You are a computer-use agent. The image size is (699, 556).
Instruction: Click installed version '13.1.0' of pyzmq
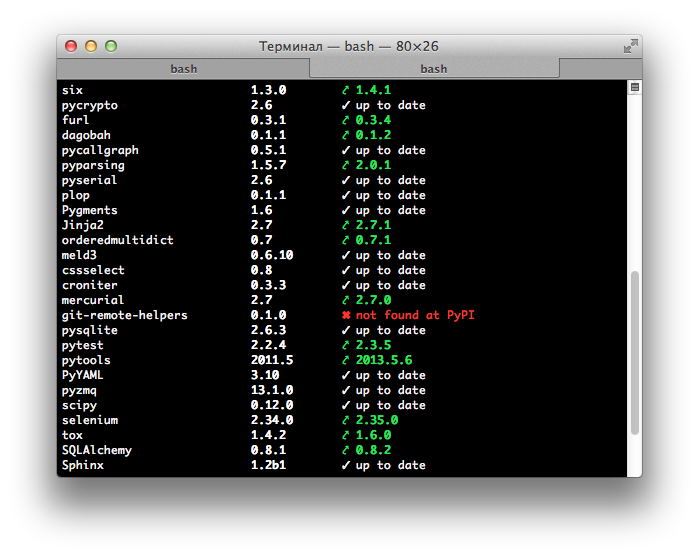coord(272,390)
